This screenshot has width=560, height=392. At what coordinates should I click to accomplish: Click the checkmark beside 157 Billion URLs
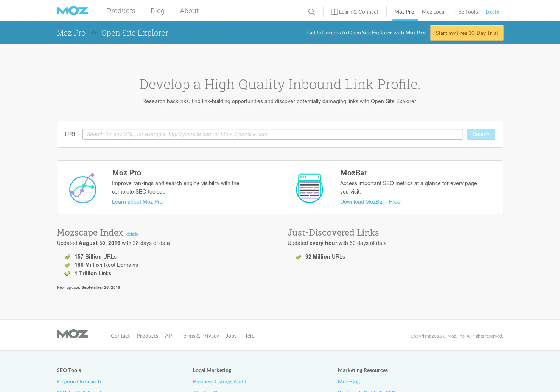(67, 257)
